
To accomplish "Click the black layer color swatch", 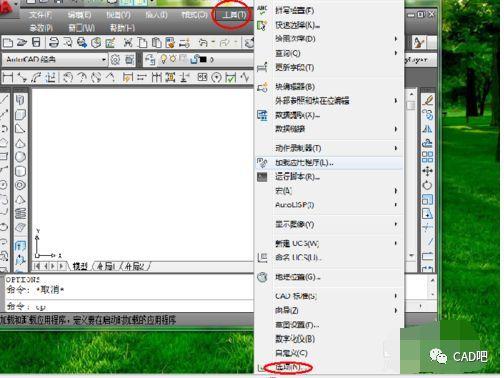I will point(203,60).
